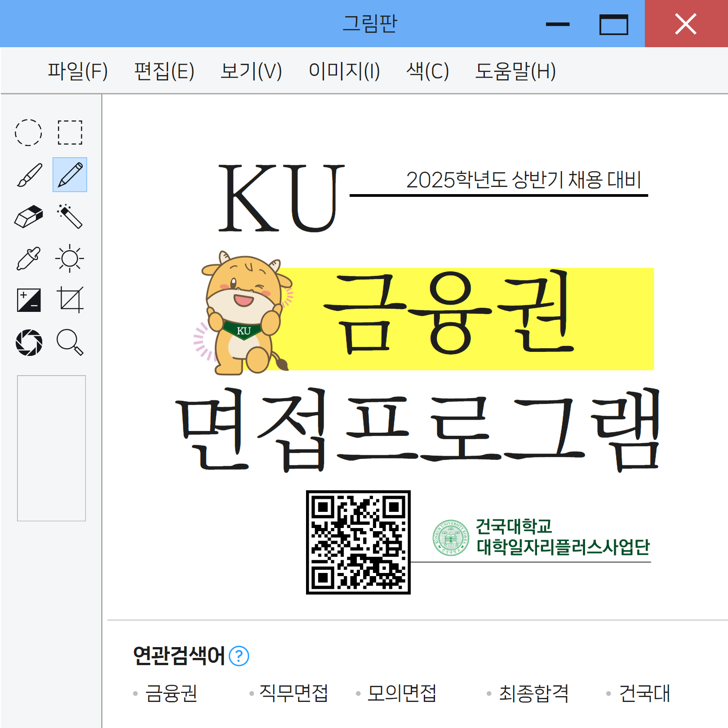The image size is (728, 728).
Task: Select the crop tool
Action: (x=70, y=300)
